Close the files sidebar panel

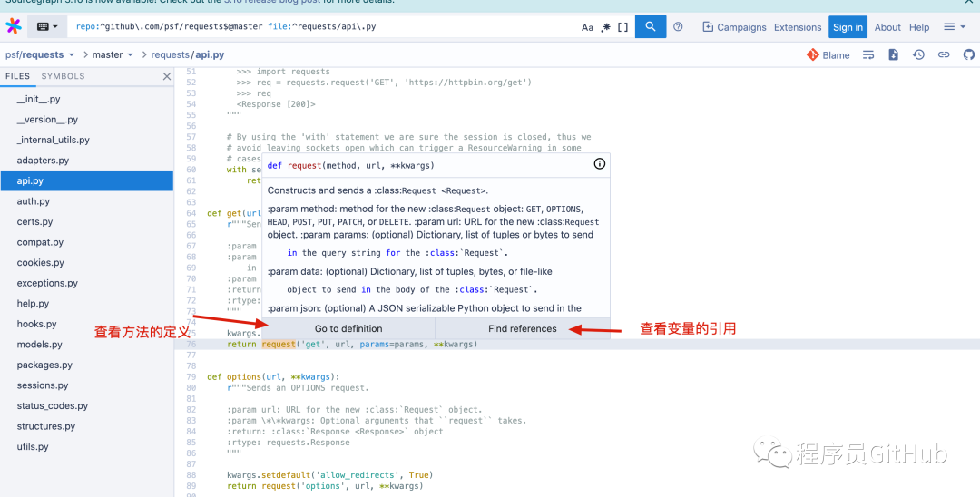tap(167, 76)
